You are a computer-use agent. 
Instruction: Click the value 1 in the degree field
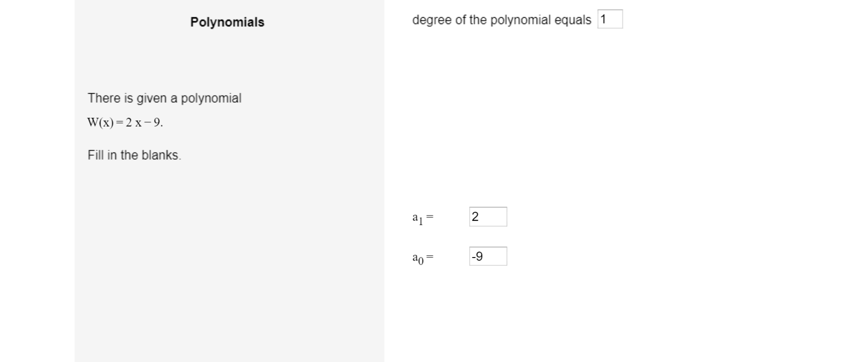[603, 19]
